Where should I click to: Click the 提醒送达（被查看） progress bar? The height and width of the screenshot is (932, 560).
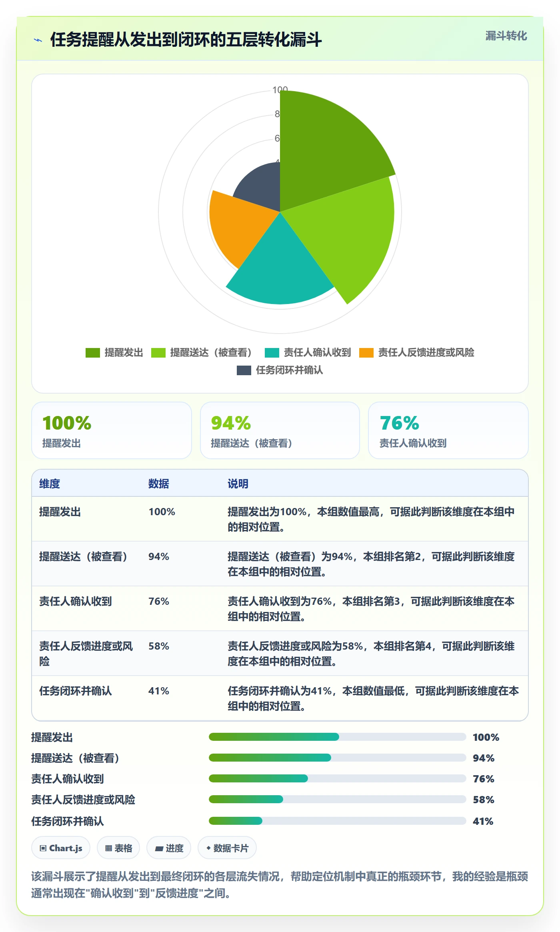pos(338,758)
